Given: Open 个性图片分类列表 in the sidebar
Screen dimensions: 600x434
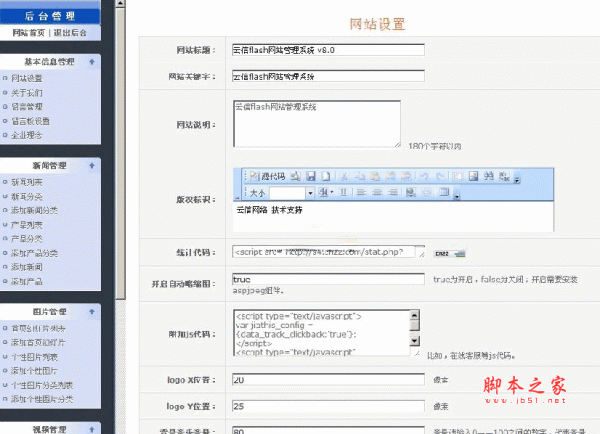Looking at the screenshot, I should 42,385.
